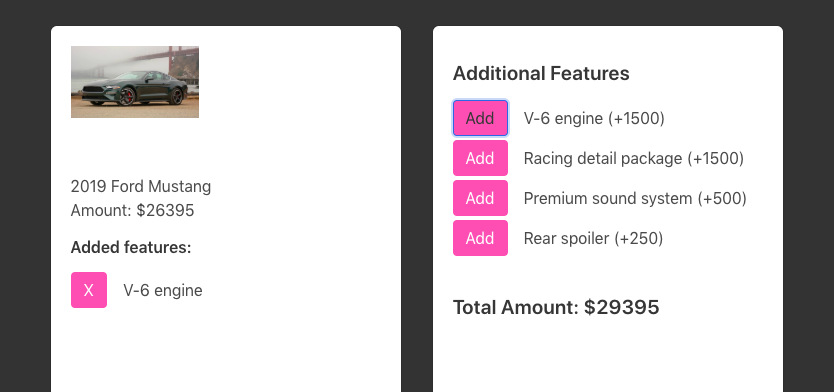
Task: Remove V-6 engine with the X button
Action: click(x=89, y=290)
